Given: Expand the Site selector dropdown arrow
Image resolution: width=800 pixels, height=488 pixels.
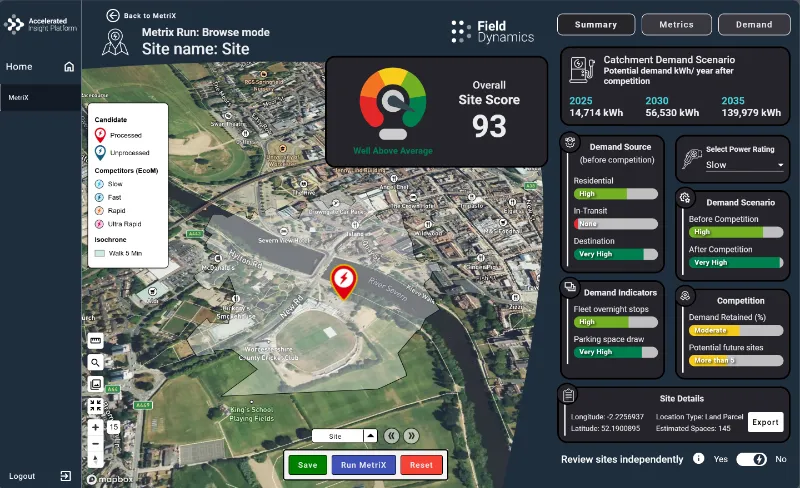Looking at the screenshot, I should [x=369, y=436].
